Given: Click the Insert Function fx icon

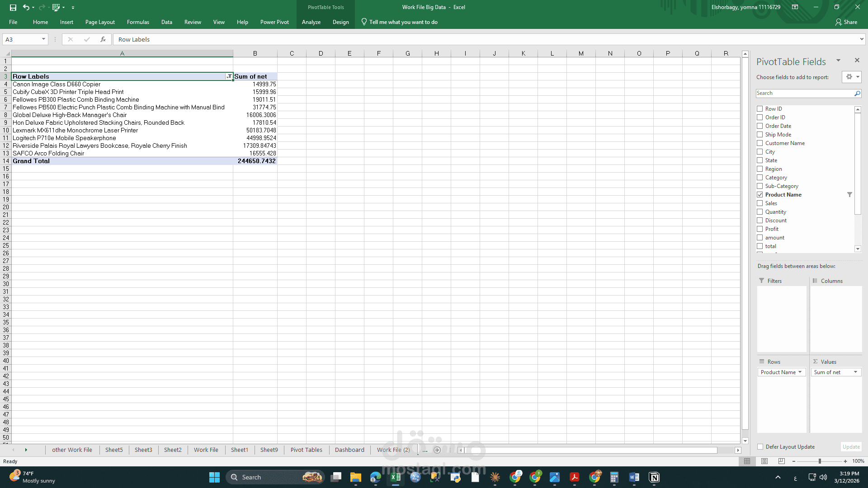Looking at the screenshot, I should pyautogui.click(x=103, y=39).
